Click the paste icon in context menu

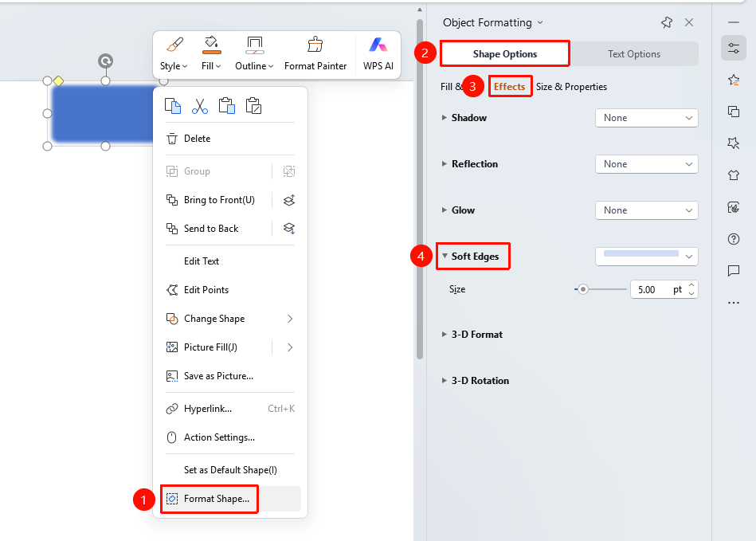pos(226,106)
